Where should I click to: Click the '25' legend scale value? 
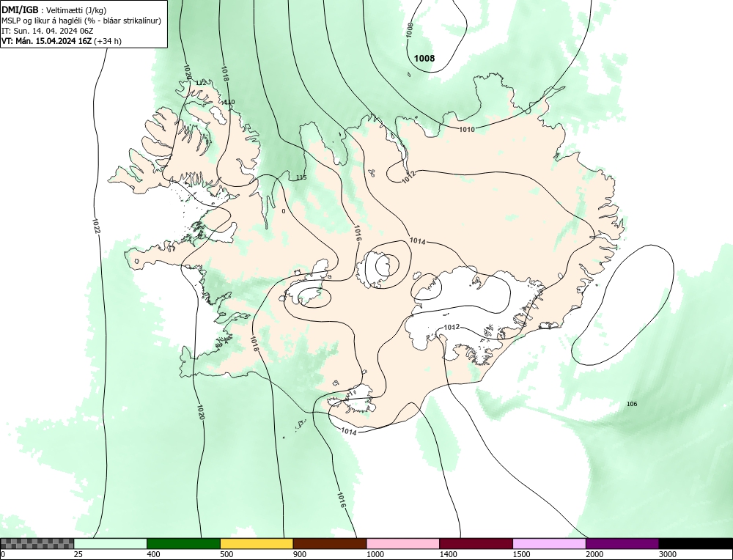point(78,554)
